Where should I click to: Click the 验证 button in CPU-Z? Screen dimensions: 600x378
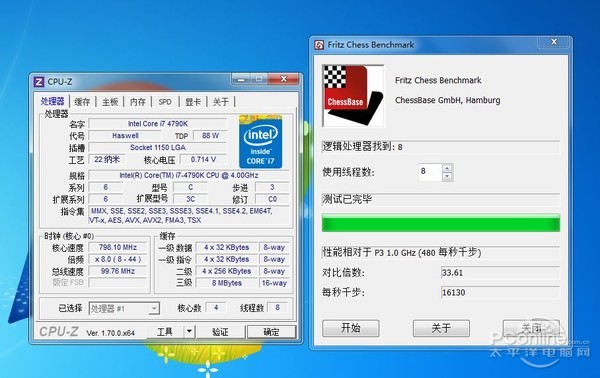220,332
